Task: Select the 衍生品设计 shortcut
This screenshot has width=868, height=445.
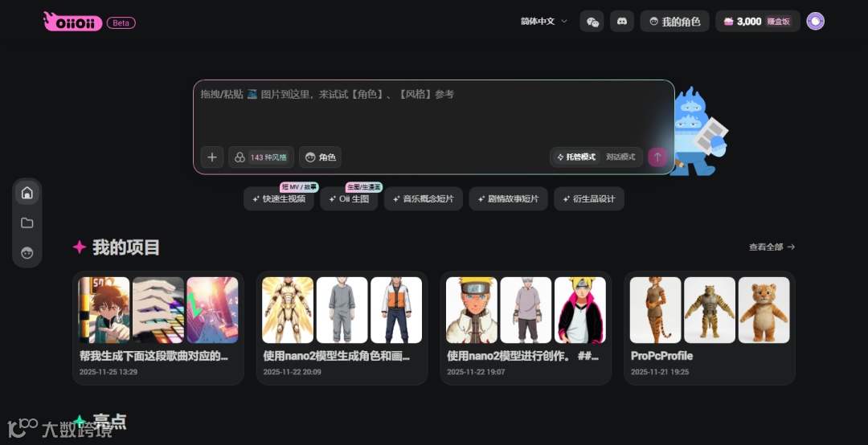Action: tap(589, 198)
